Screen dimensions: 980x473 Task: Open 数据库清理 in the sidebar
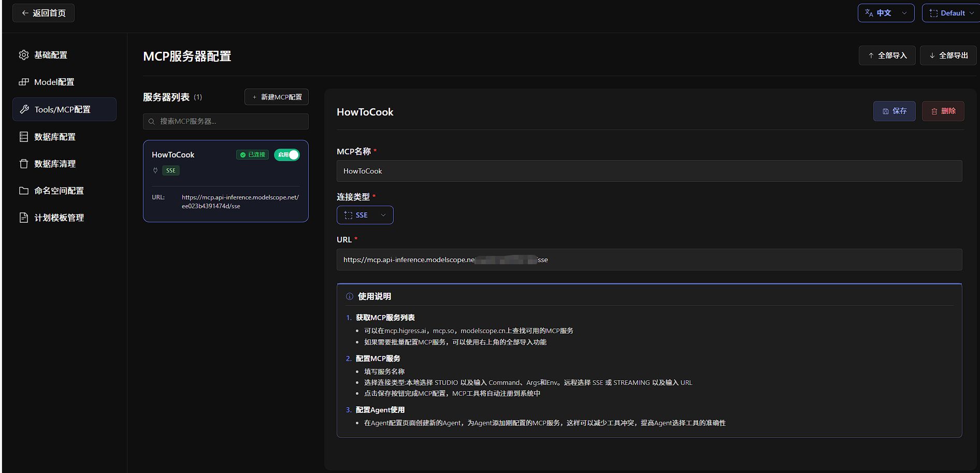[x=64, y=164]
